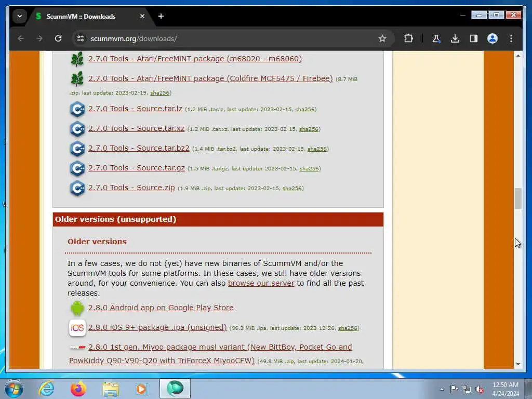Open sha256 link for Source.tar.bz2
The width and height of the screenshot is (532, 399).
click(317, 149)
